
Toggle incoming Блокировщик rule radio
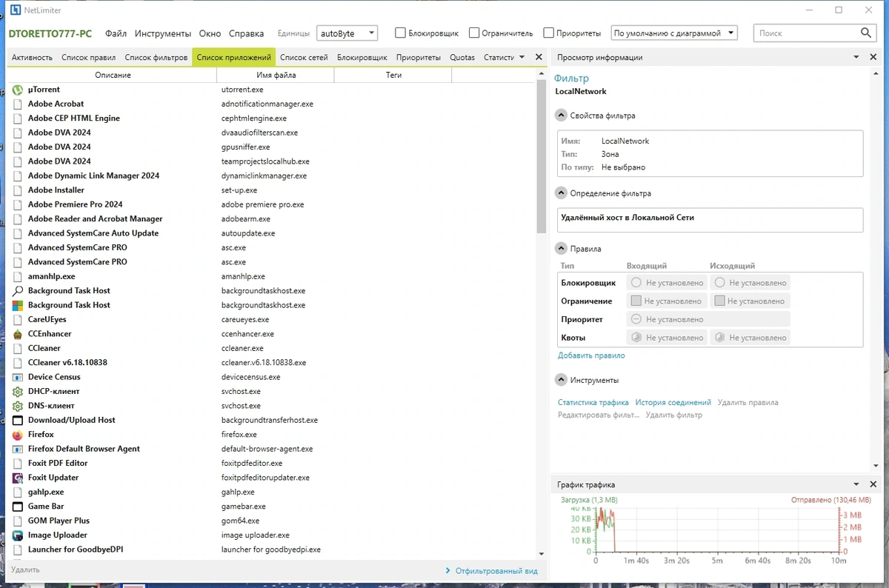tap(636, 283)
